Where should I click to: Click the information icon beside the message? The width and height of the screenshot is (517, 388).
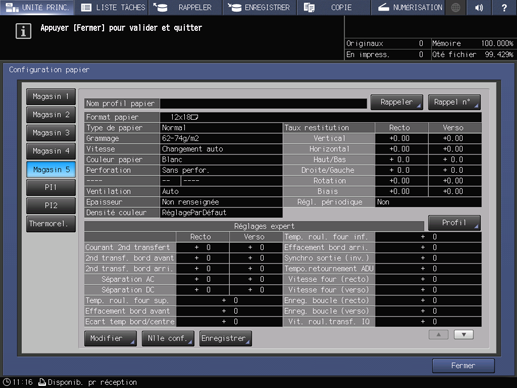23,31
